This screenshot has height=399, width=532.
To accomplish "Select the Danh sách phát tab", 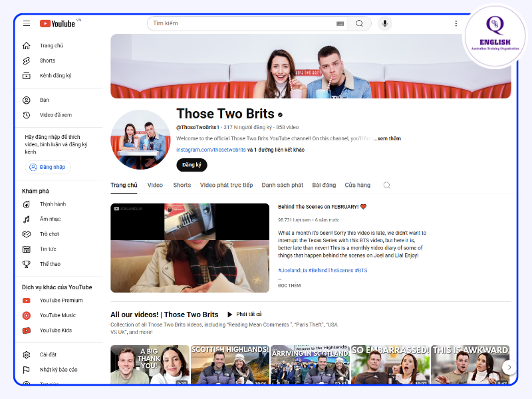I will (283, 186).
